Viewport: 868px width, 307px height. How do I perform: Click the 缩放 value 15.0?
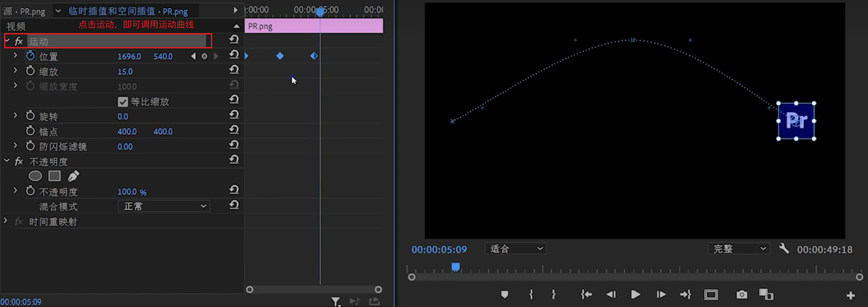(125, 71)
